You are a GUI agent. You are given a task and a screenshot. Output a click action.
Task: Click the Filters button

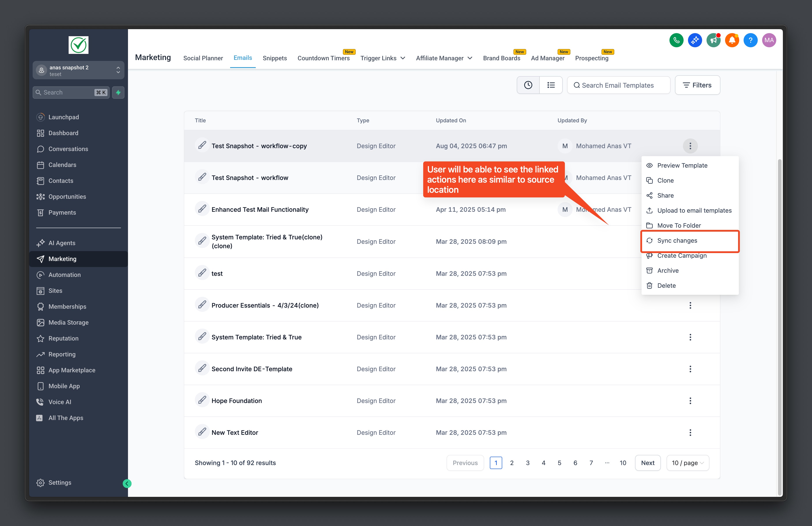pyautogui.click(x=697, y=85)
